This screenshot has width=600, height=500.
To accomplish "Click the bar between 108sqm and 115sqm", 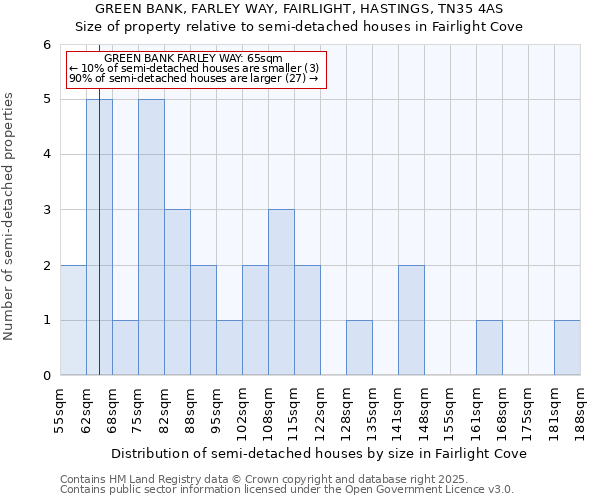I will click(x=282, y=292).
